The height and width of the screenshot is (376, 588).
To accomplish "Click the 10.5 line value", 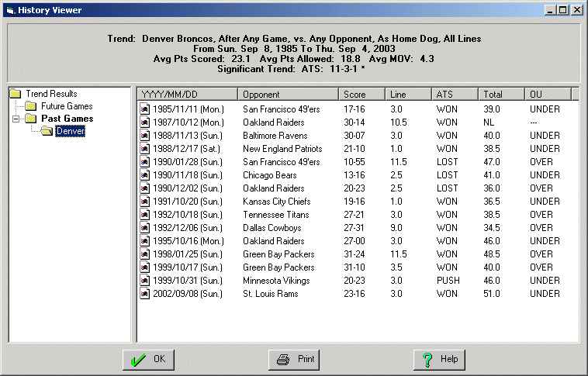I will (x=399, y=122).
